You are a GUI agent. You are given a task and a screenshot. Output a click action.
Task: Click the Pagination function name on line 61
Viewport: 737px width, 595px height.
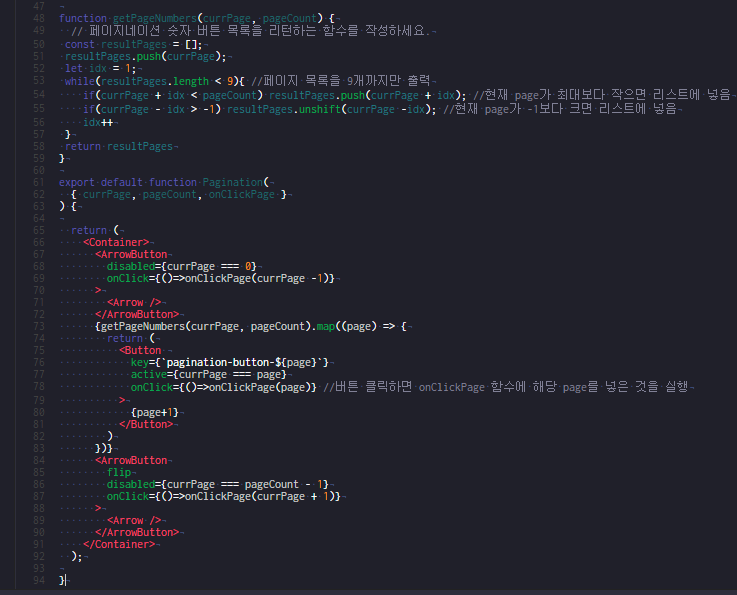[x=233, y=182]
